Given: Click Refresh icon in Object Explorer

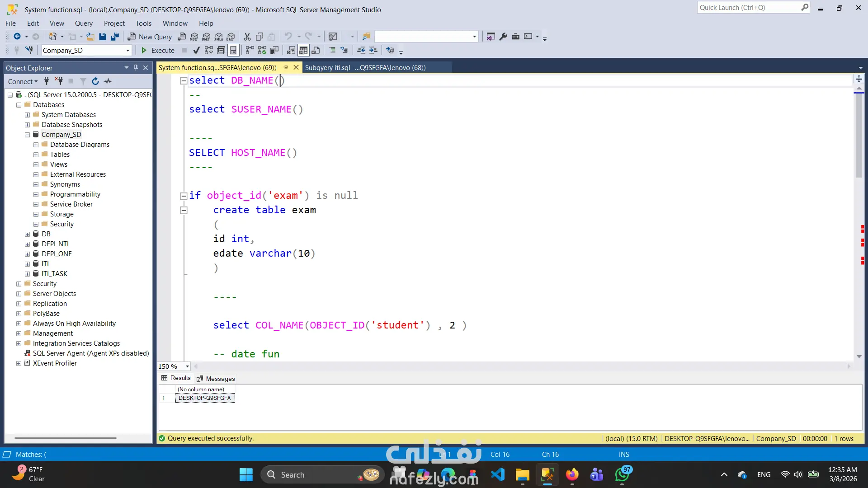Looking at the screenshot, I should coord(95,81).
